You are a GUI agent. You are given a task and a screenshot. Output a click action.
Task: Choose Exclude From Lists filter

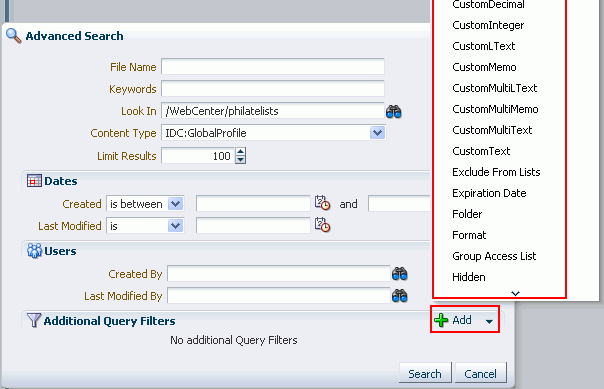496,172
